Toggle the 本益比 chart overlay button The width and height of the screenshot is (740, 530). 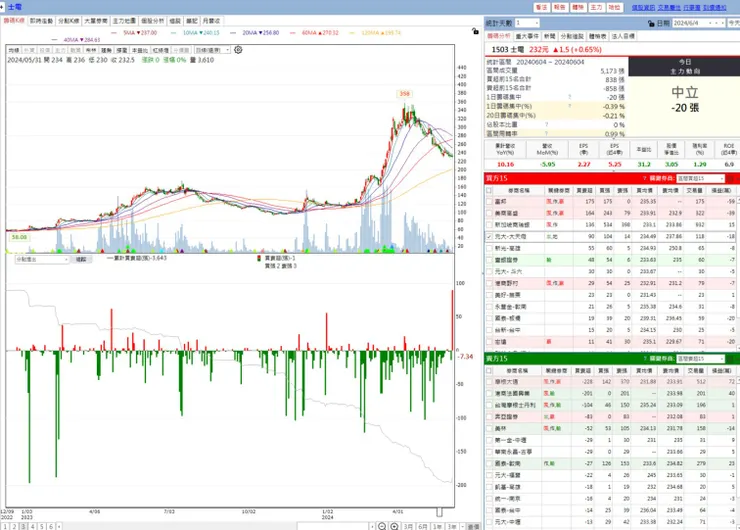[x=140, y=50]
